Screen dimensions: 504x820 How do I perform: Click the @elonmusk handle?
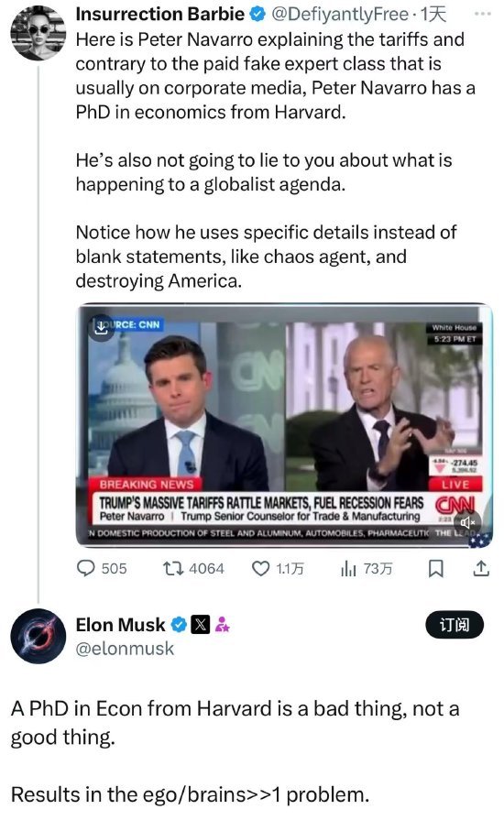point(125,649)
